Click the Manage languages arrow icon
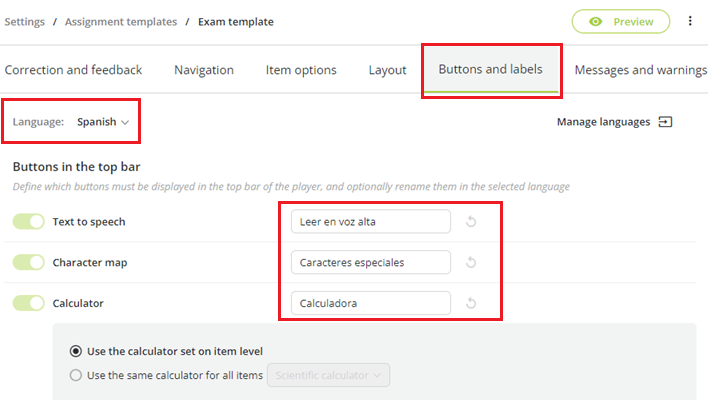Screen dimensions: 708x400 [x=665, y=122]
